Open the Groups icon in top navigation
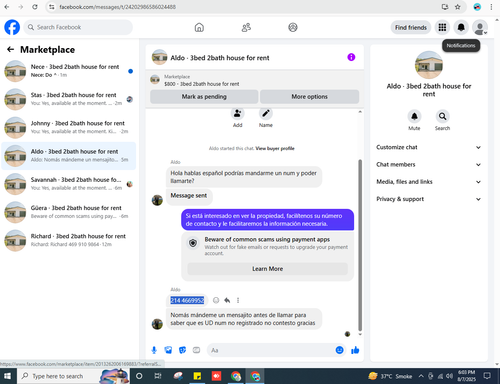Image resolution: width=500 pixels, height=384 pixels. point(293,27)
